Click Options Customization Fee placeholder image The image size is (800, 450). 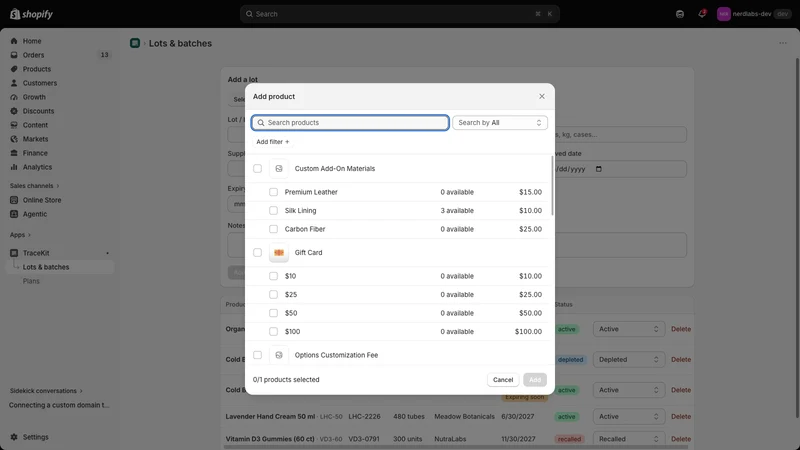[279, 355]
